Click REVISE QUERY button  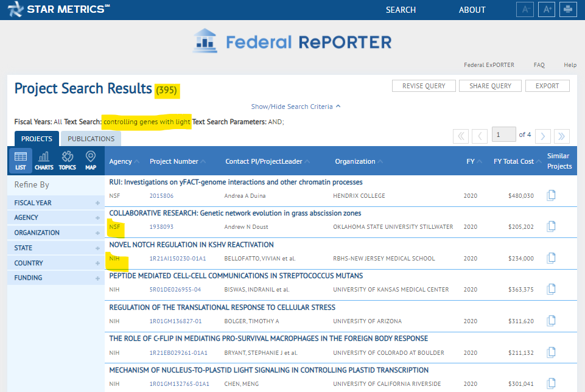pos(424,86)
